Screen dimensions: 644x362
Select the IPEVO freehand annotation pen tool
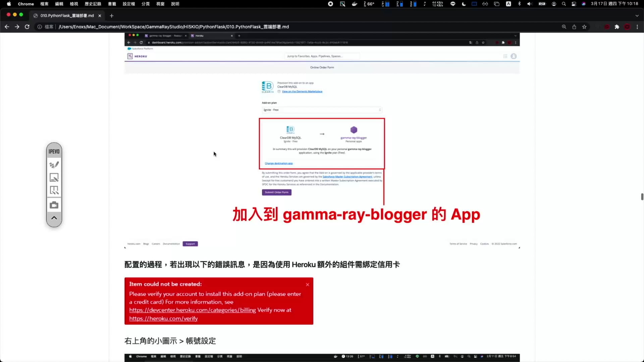pyautogui.click(x=54, y=165)
